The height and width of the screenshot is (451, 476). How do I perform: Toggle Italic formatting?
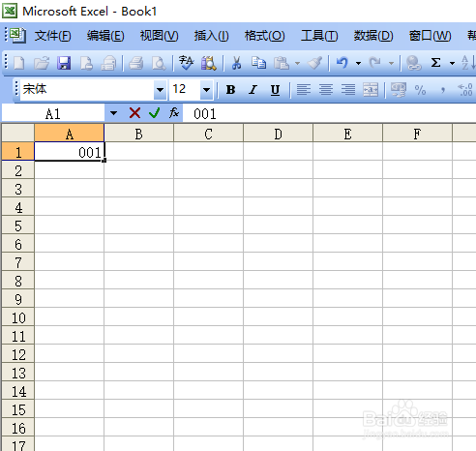[x=253, y=90]
